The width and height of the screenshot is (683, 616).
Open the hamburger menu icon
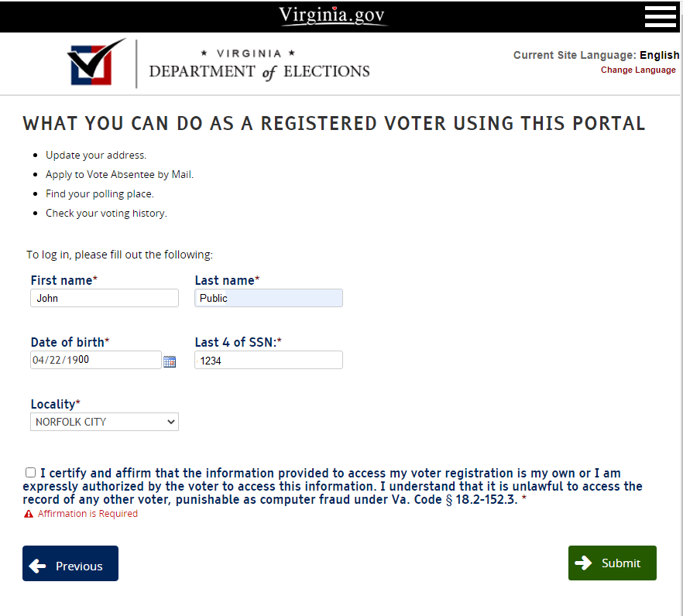660,16
